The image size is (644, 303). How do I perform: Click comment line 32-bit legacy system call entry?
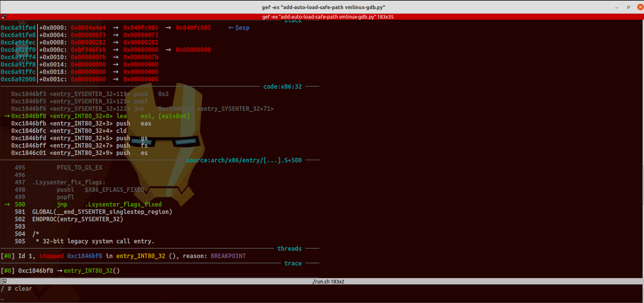85,241
